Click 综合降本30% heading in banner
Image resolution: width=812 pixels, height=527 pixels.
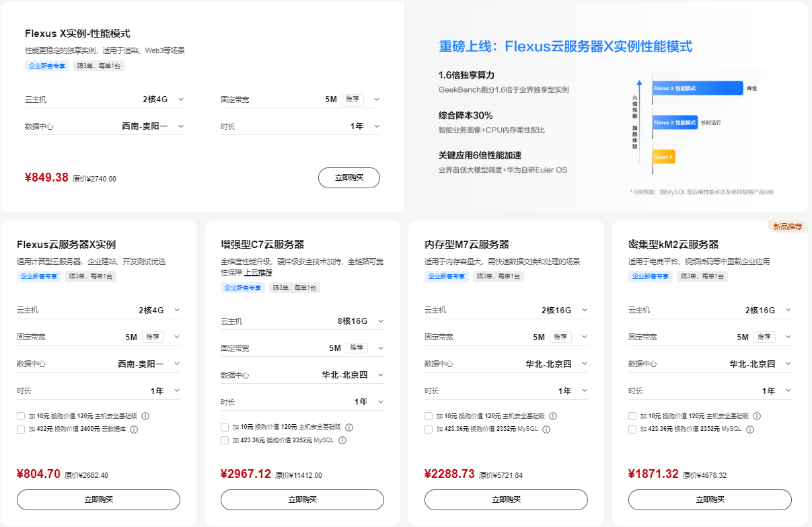[x=466, y=115]
